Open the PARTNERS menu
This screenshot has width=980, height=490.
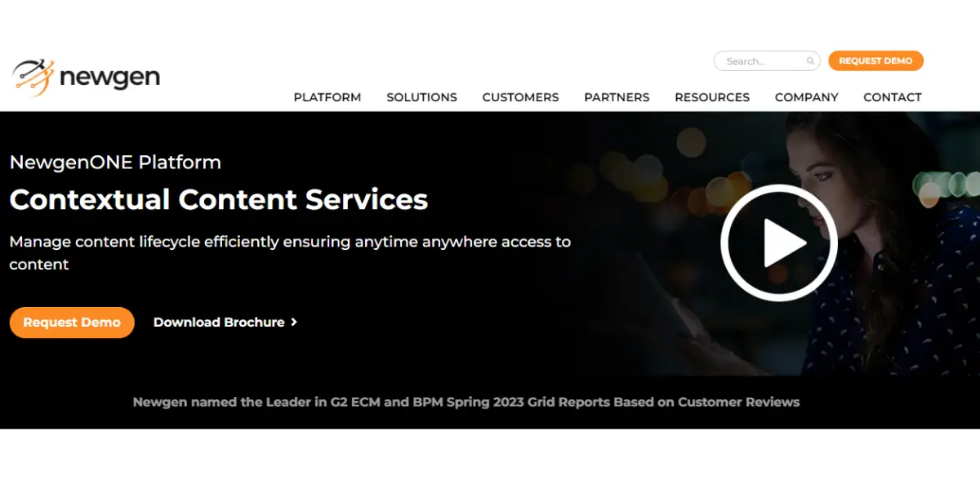[x=617, y=97]
